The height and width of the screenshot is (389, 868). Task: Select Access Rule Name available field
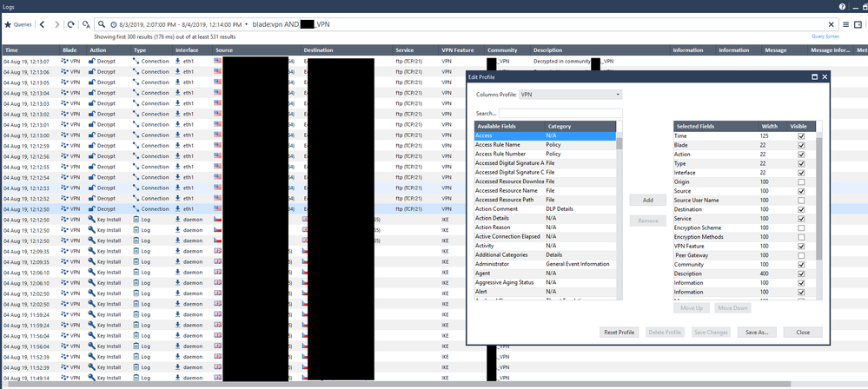pos(546,144)
